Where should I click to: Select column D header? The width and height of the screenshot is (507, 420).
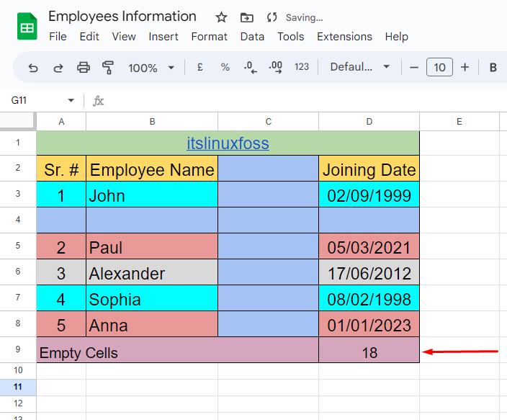[x=369, y=122]
